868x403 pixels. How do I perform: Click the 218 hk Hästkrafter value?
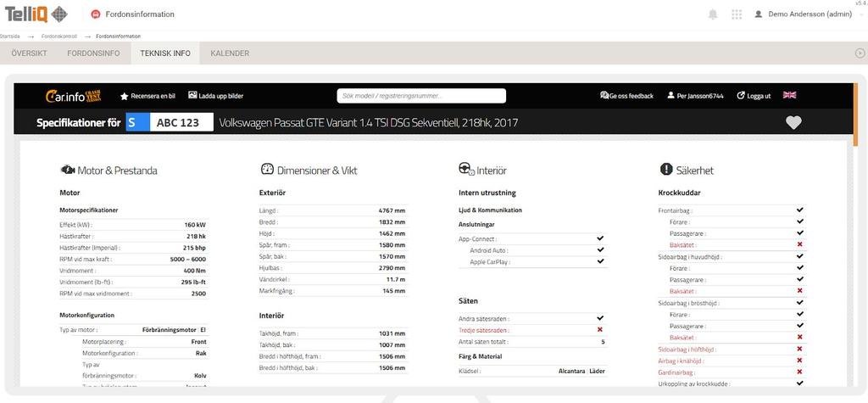click(x=197, y=236)
